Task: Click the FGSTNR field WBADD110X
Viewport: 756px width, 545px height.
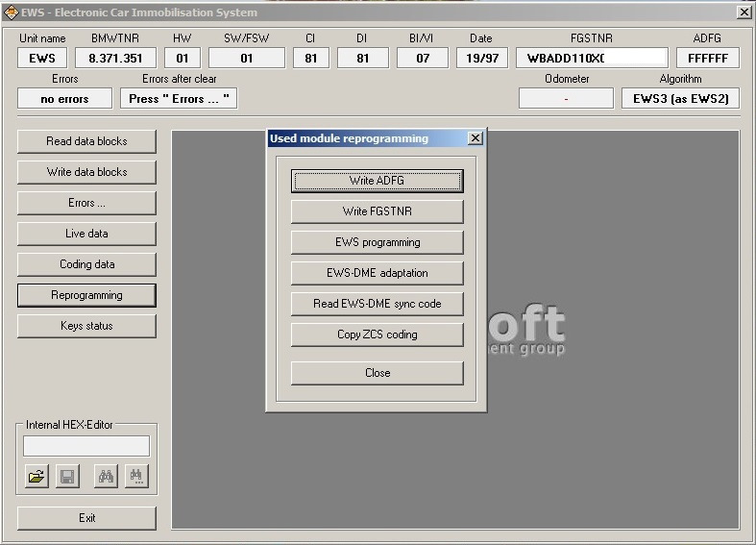Action: click(592, 59)
